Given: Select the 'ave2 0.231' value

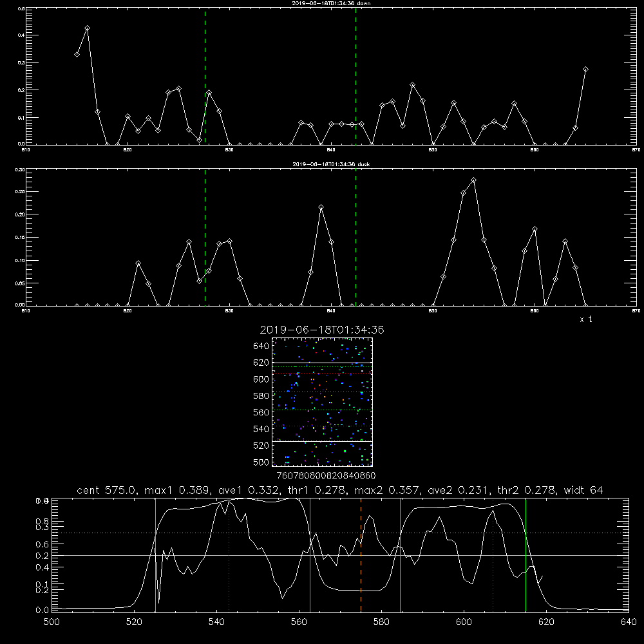Looking at the screenshot, I should point(458,490).
